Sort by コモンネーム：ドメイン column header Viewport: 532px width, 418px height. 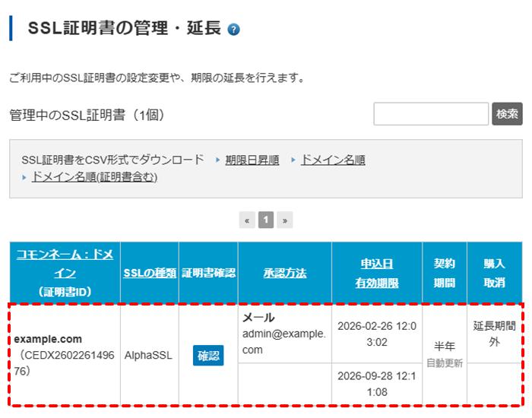[65, 264]
